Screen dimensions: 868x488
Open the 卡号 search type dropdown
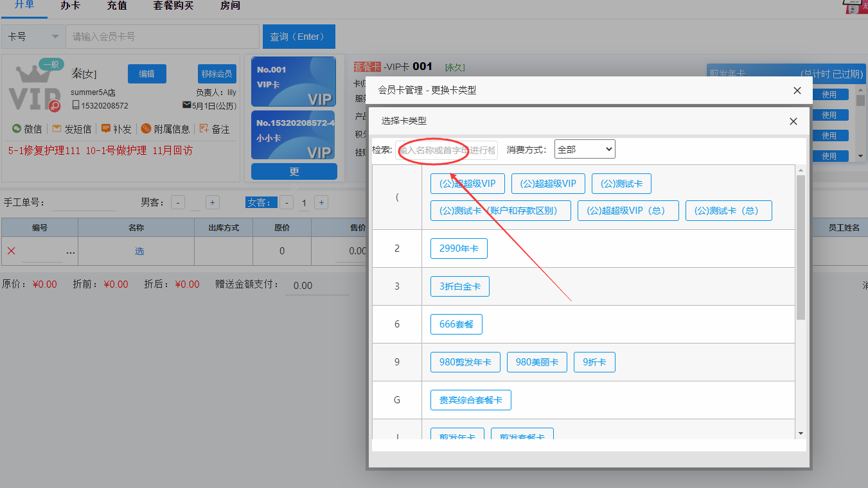33,37
